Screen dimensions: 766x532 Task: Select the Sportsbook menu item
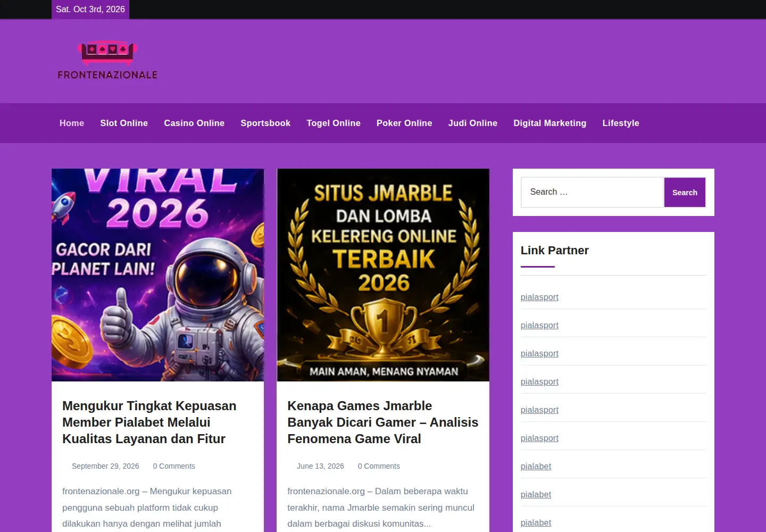pyautogui.click(x=265, y=123)
